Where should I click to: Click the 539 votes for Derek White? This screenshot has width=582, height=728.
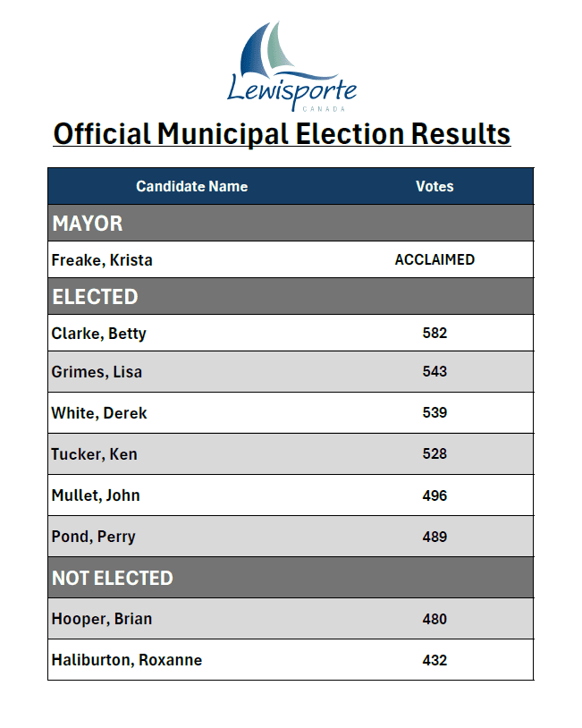(434, 413)
